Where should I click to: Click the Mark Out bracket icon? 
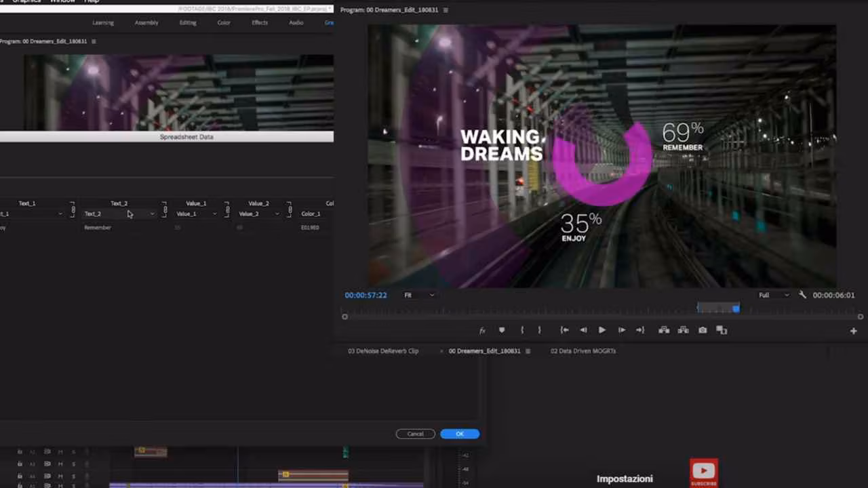point(539,330)
